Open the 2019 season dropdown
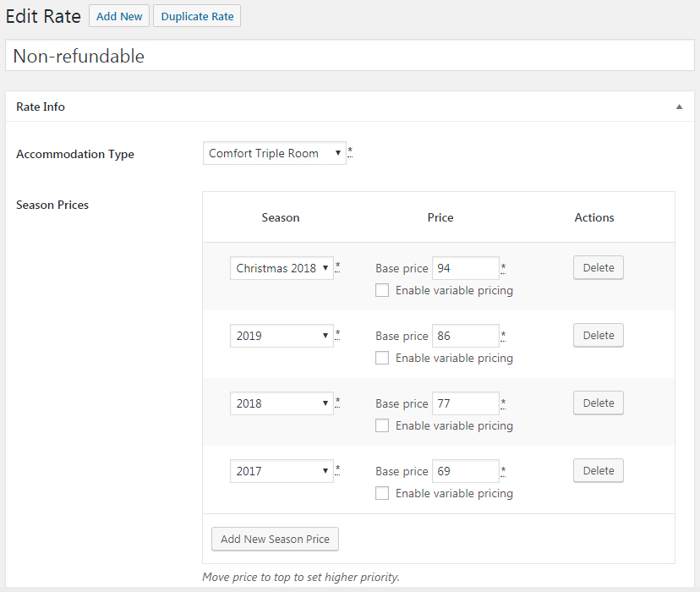The width and height of the screenshot is (700, 592). [282, 336]
